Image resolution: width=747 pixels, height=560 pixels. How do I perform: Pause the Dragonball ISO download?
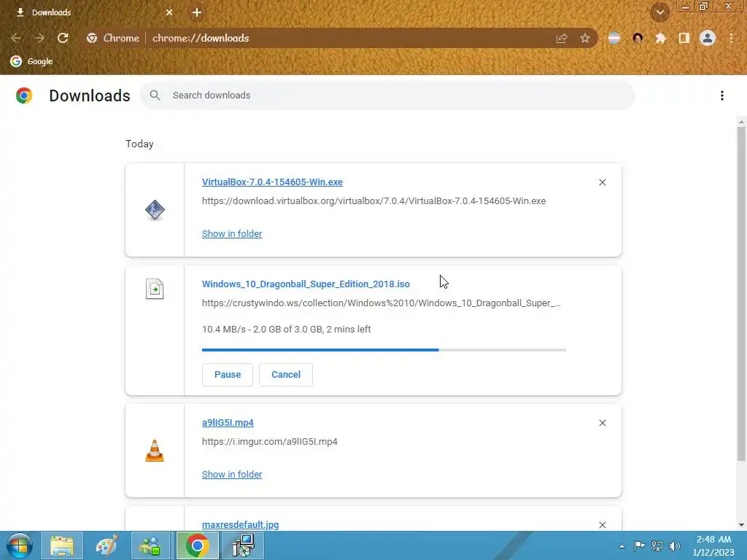228,375
